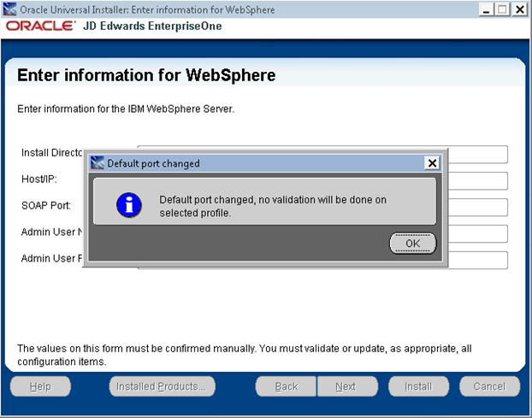Click the 'values on this form must be confirmed' note

coord(245,355)
